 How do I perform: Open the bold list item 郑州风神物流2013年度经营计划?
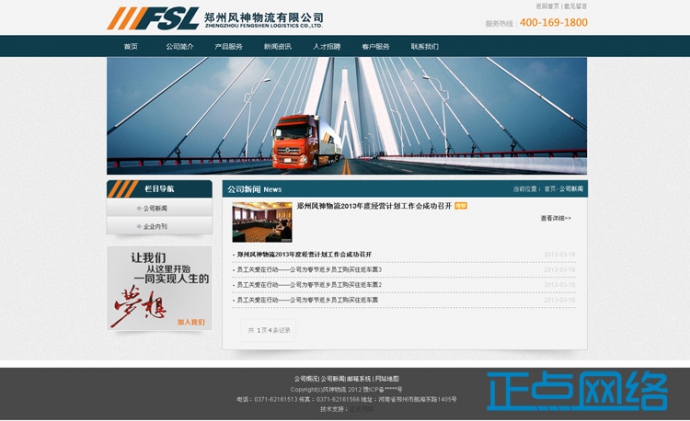click(304, 254)
